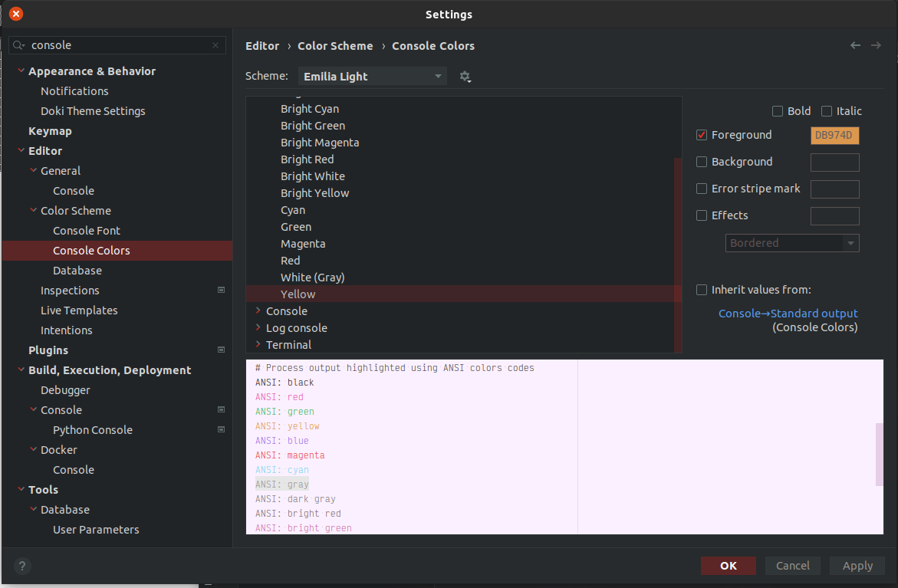Expand the Console tree node

coord(259,310)
